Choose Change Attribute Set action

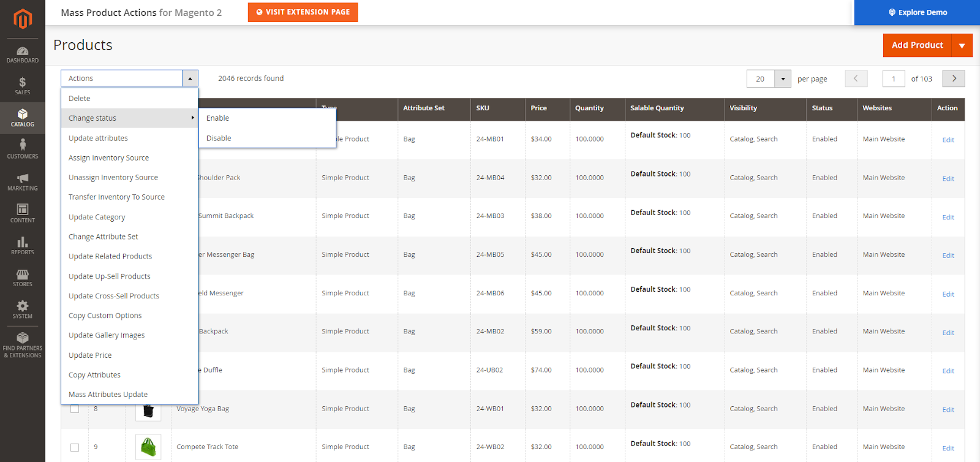click(x=129, y=237)
